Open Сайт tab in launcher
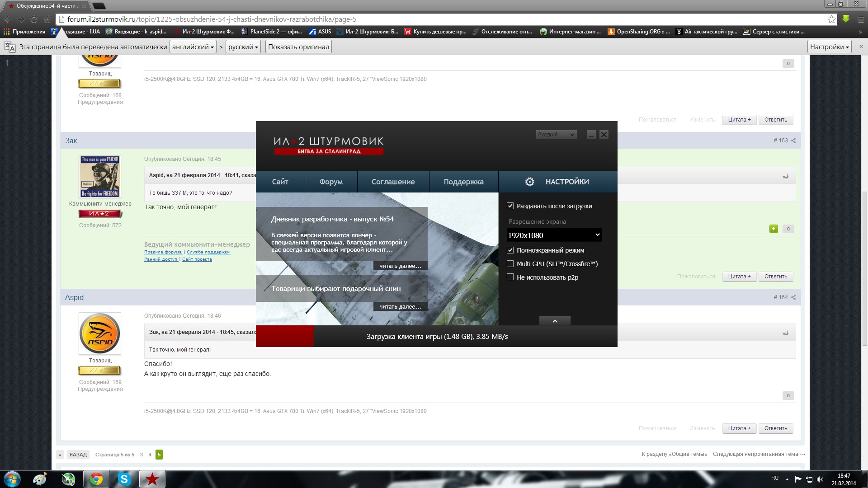Screen dimensions: 868x488 tap(280, 182)
